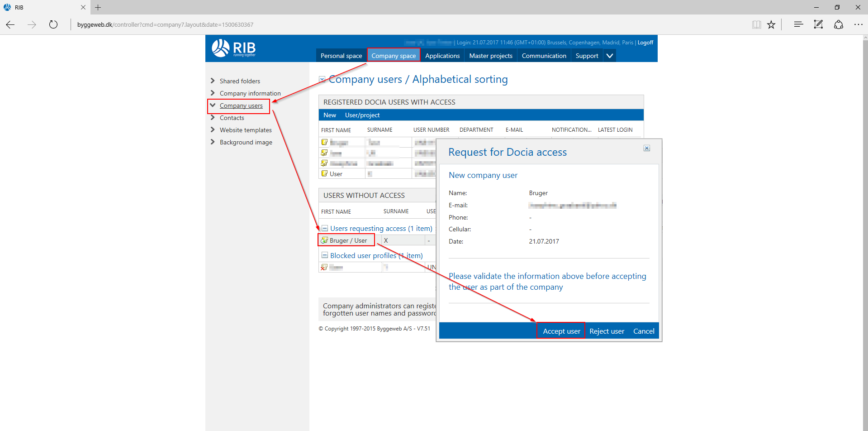Click the browser address bar URL
The height and width of the screenshot is (431, 868).
pyautogui.click(x=165, y=25)
